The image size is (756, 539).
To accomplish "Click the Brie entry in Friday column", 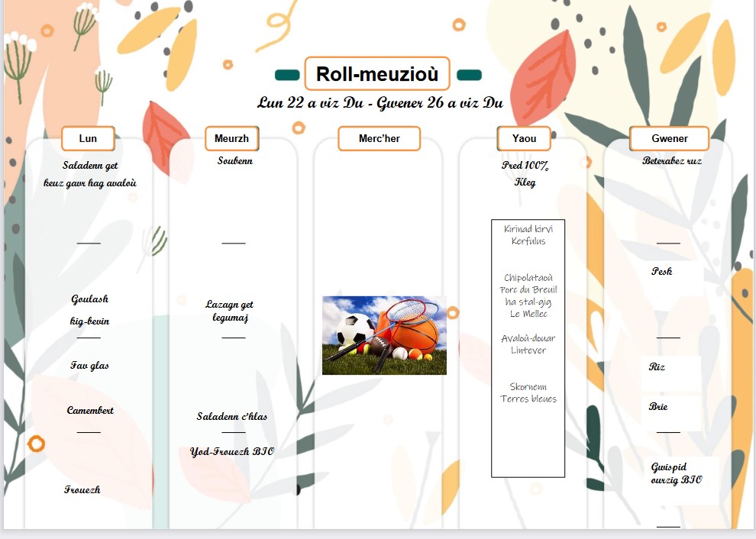I will 658,407.
